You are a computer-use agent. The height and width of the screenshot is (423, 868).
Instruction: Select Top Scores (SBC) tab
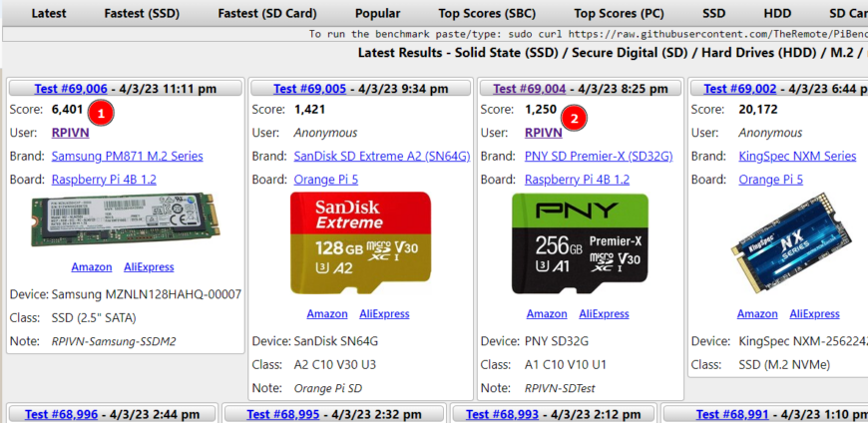(x=486, y=14)
